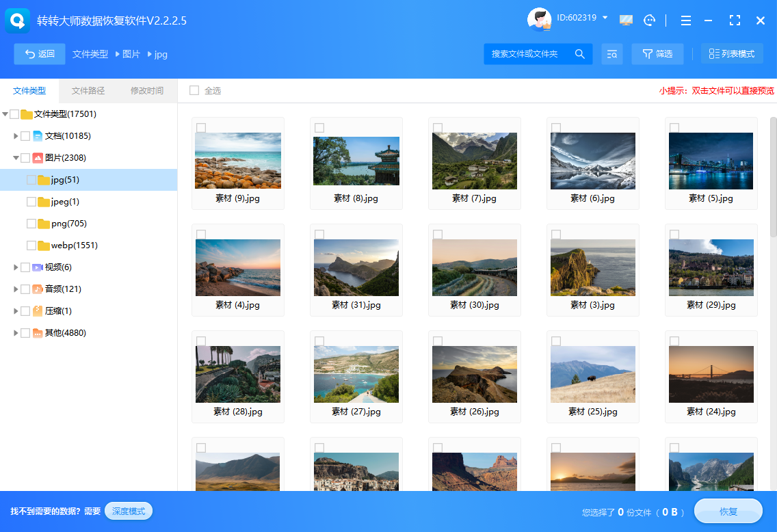Click the 视频 video folder icon
Screen dimensions: 777x532
click(38, 267)
